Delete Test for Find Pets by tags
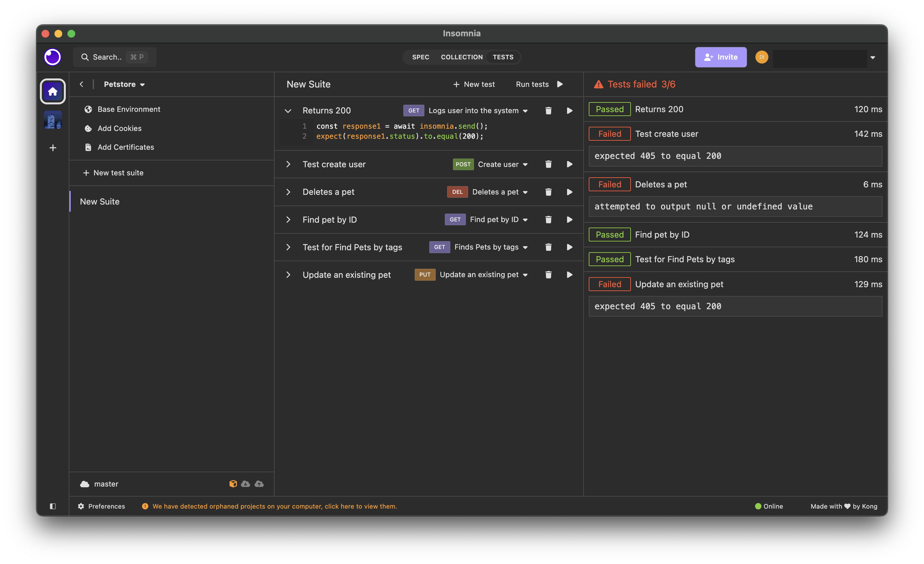The image size is (924, 564). click(x=548, y=247)
